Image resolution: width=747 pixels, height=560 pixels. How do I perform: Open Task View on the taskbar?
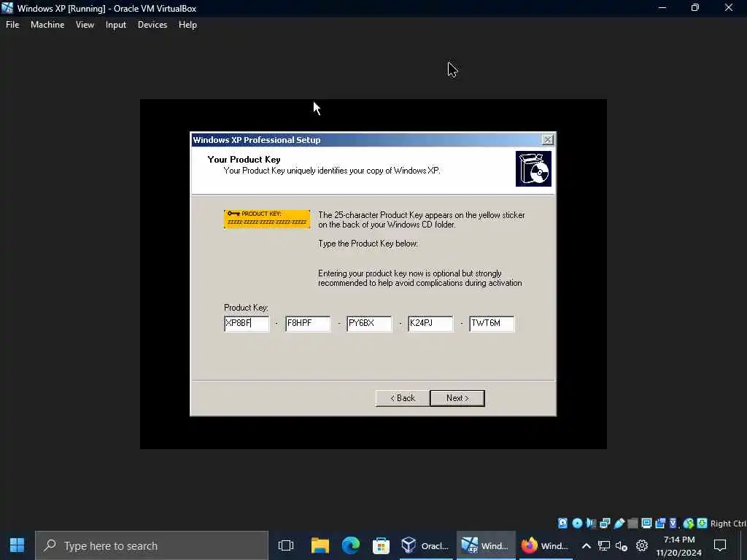[286, 545]
